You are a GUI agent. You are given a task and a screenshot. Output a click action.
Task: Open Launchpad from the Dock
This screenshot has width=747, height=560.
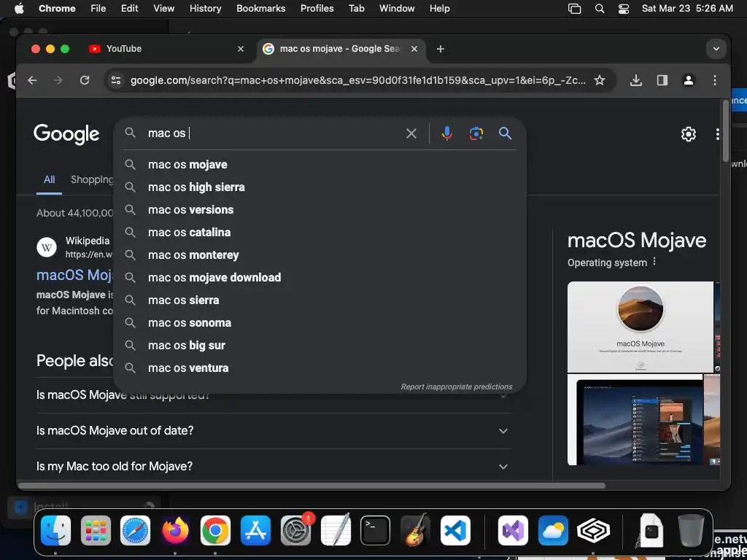[96, 531]
